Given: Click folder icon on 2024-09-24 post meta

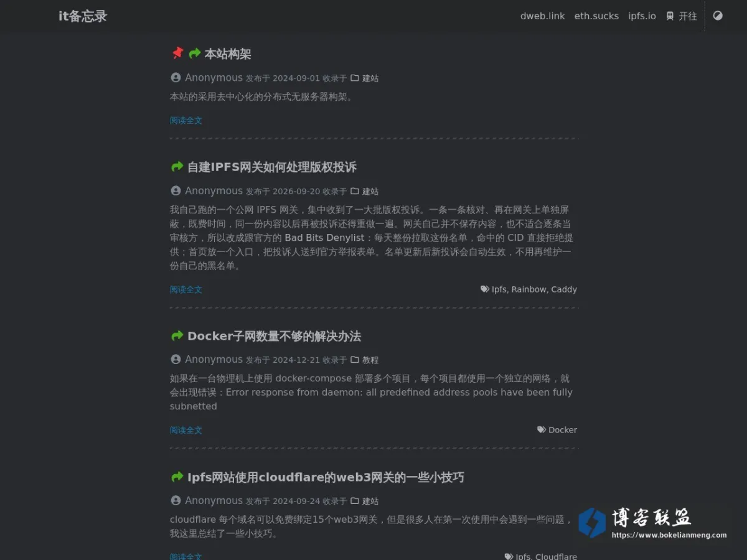Looking at the screenshot, I should [355, 501].
